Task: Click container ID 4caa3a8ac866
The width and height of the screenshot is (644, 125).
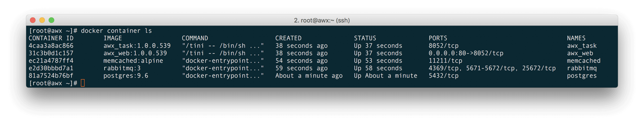Action: [x=51, y=46]
